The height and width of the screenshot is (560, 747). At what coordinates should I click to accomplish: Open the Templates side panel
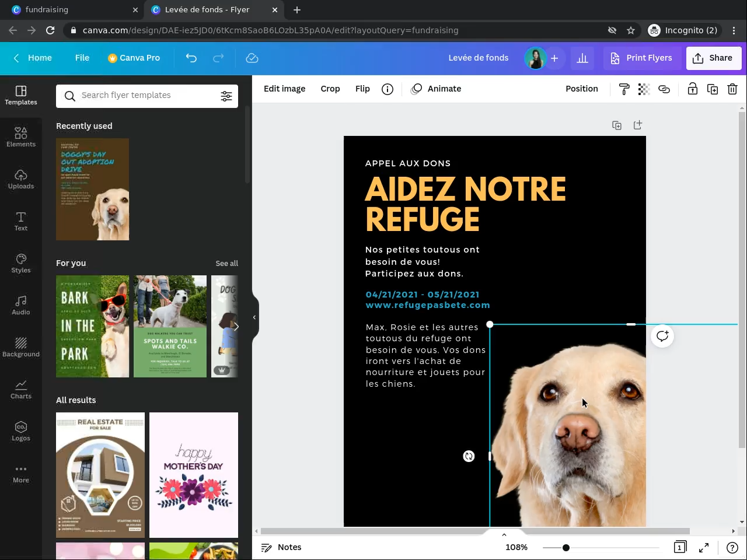point(21,95)
